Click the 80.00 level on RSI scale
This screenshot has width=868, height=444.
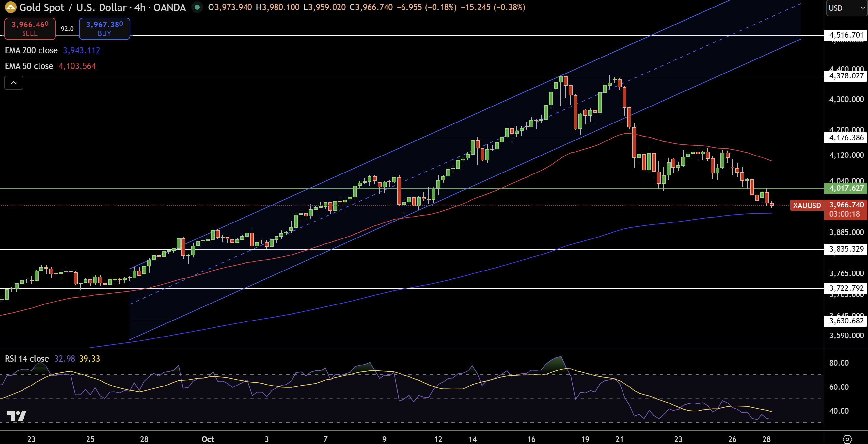point(839,363)
